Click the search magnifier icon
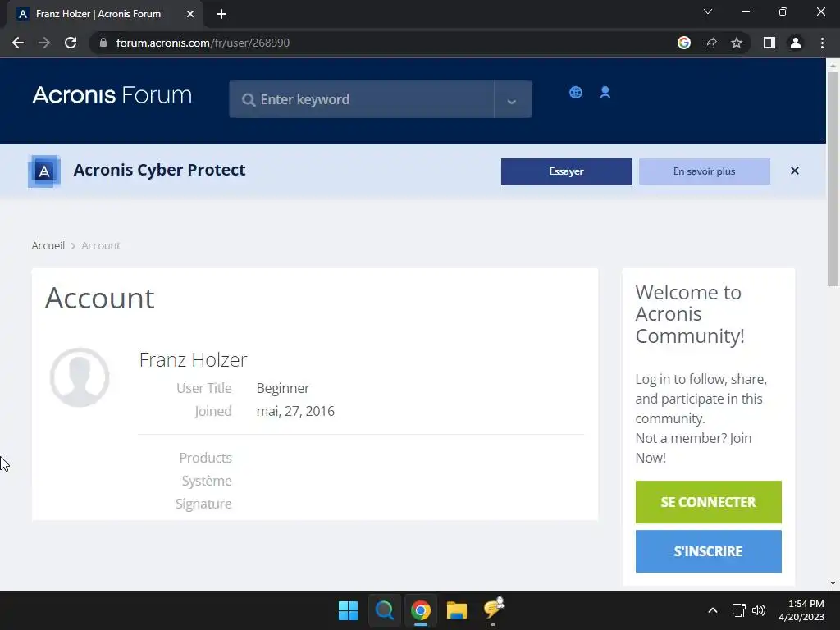This screenshot has height=630, width=840. pyautogui.click(x=248, y=99)
